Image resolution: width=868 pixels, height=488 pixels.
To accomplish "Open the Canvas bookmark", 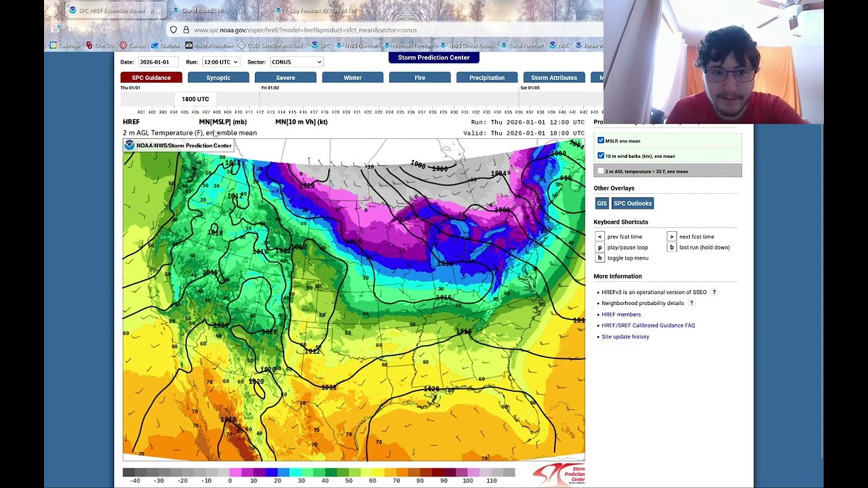I will pyautogui.click(x=132, y=45).
